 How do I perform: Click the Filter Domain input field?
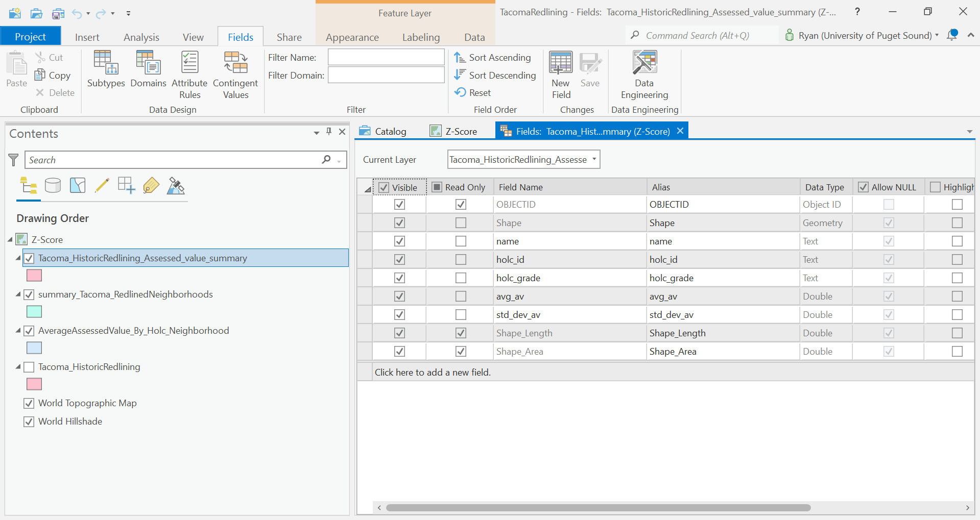386,75
